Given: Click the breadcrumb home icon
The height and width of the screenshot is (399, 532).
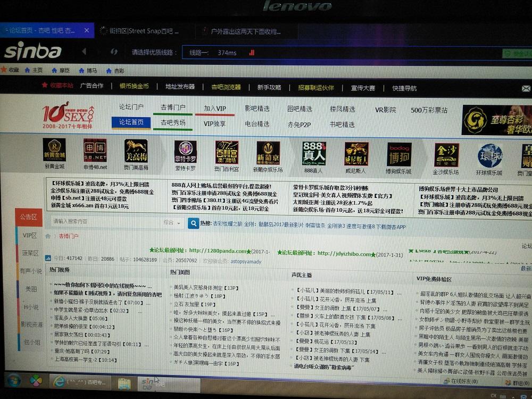Looking at the screenshot, I should coord(48,236).
